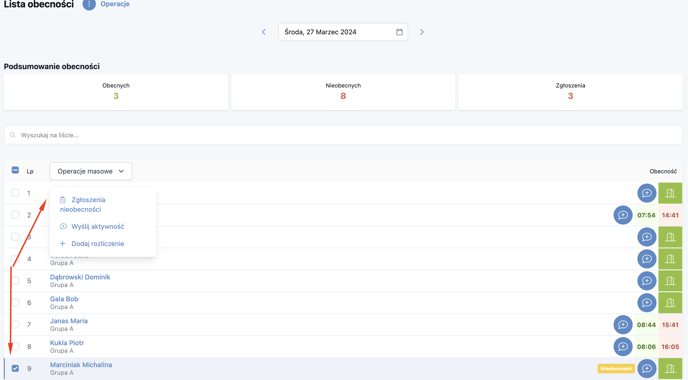Click message icon in row 1
The height and width of the screenshot is (380, 688).
point(647,193)
